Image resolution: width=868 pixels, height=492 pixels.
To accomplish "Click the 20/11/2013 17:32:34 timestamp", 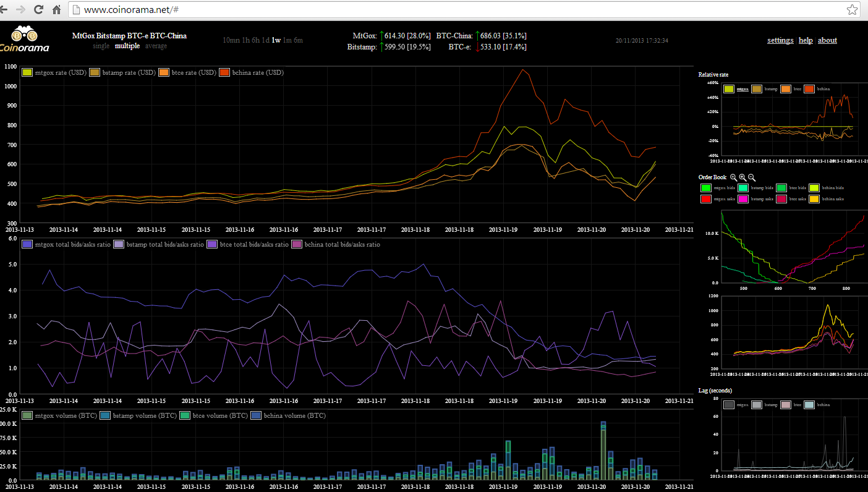I will point(642,41).
